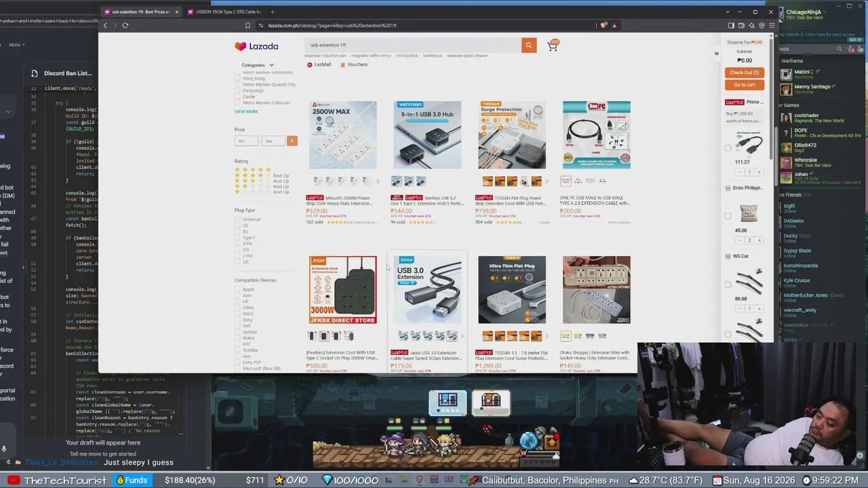Click the Lazada heart logo
Viewport: 868px width, 488px height.
(x=240, y=46)
